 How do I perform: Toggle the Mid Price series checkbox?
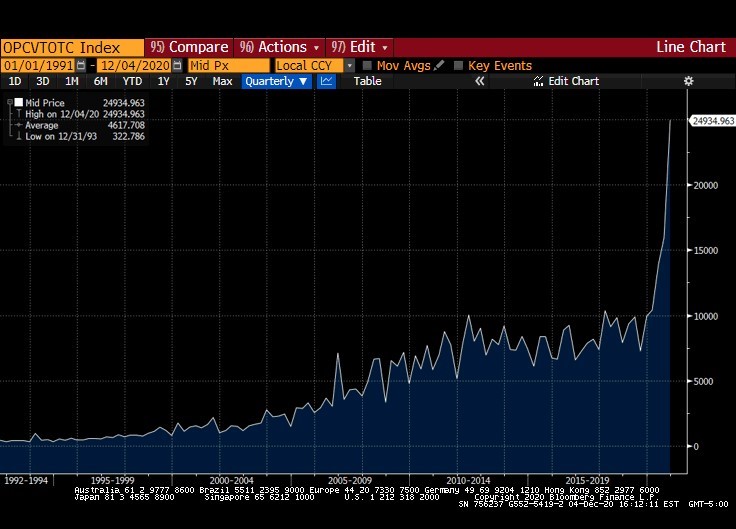(x=19, y=102)
